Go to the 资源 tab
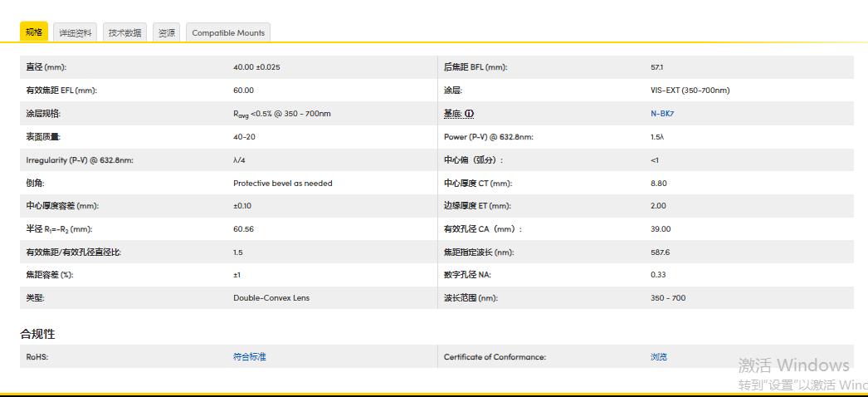Screen dimensions: 868x397 tap(167, 33)
